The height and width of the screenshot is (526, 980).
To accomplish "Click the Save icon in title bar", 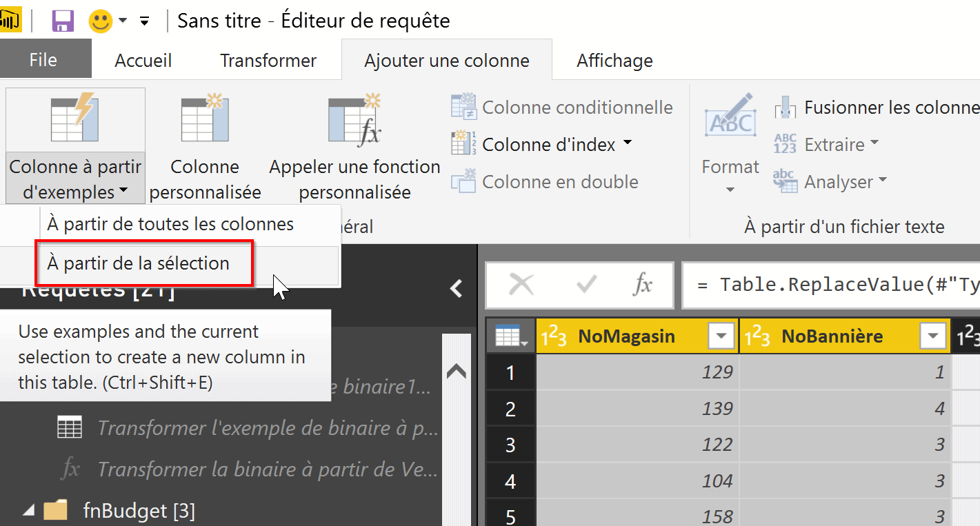I will pos(63,21).
